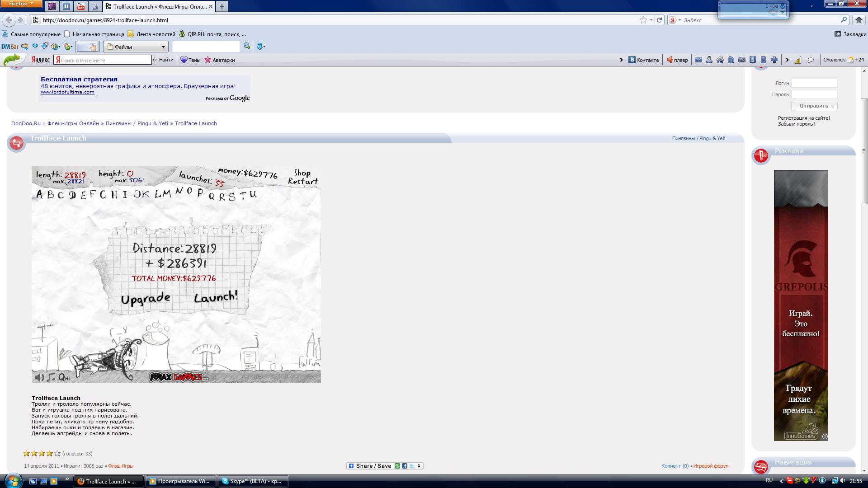Open the YouTube pinned tab

coord(81,6)
